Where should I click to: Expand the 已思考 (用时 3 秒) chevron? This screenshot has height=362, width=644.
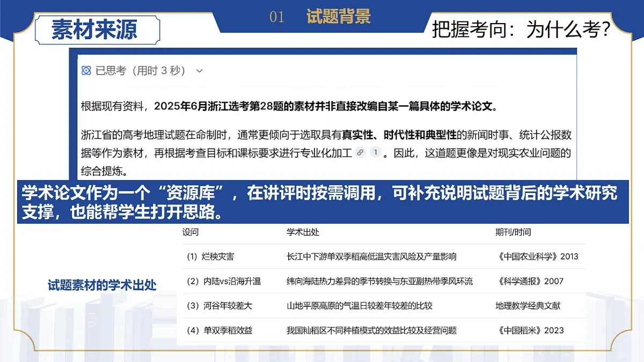200,71
